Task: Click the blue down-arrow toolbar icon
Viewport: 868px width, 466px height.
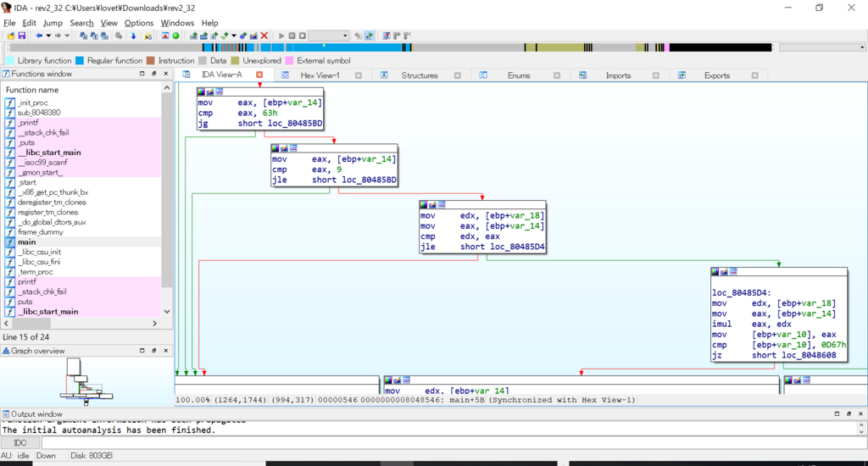Action: [133, 36]
